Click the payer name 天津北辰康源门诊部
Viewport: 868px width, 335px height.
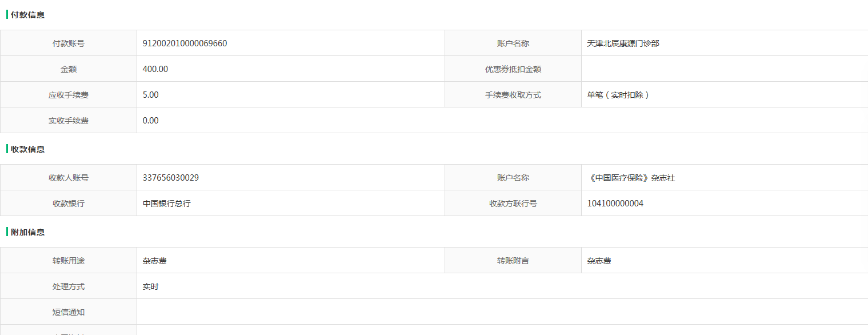623,43
